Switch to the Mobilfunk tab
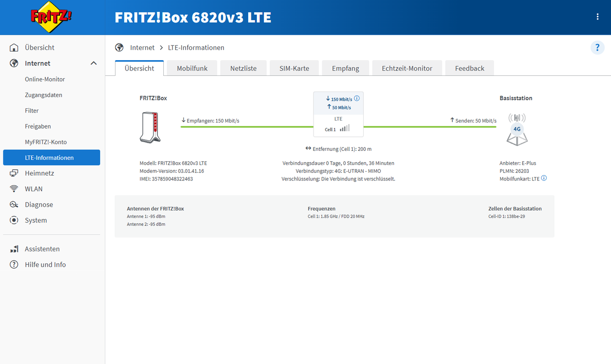Image resolution: width=611 pixels, height=364 pixels. point(191,68)
